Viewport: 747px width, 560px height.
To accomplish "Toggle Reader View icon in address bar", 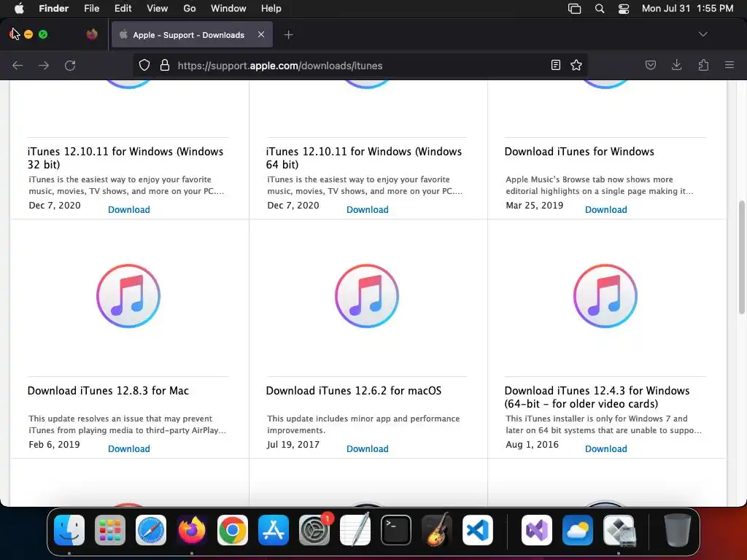I will [555, 65].
